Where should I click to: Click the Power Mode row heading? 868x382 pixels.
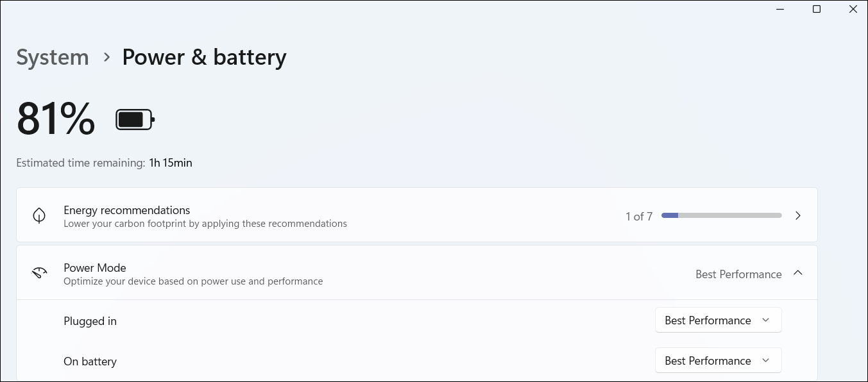(x=95, y=268)
